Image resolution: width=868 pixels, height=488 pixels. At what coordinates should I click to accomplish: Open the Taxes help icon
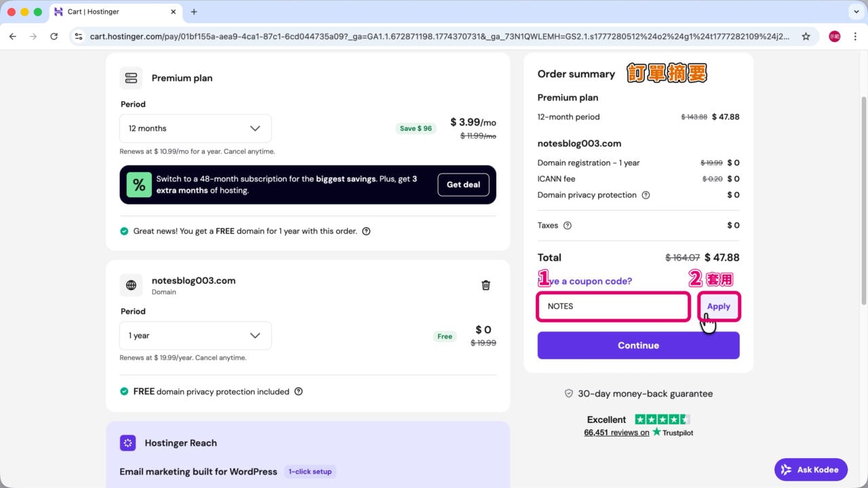click(568, 226)
